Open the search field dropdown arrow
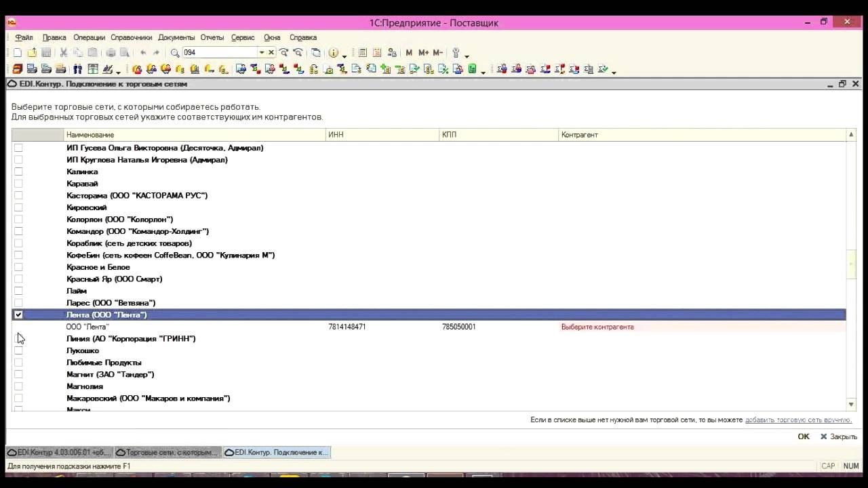 coord(261,53)
